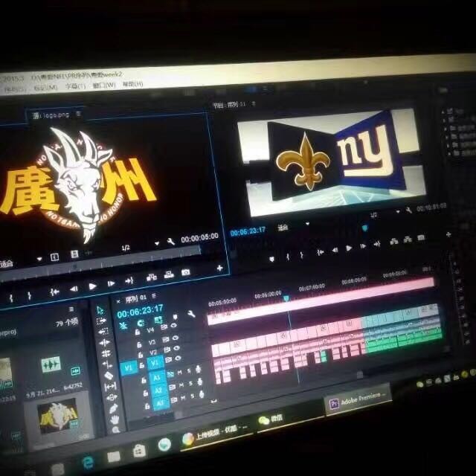The width and height of the screenshot is (476, 476).
Task: Open sequence 01 timeline panel menu
Action: 154,296
